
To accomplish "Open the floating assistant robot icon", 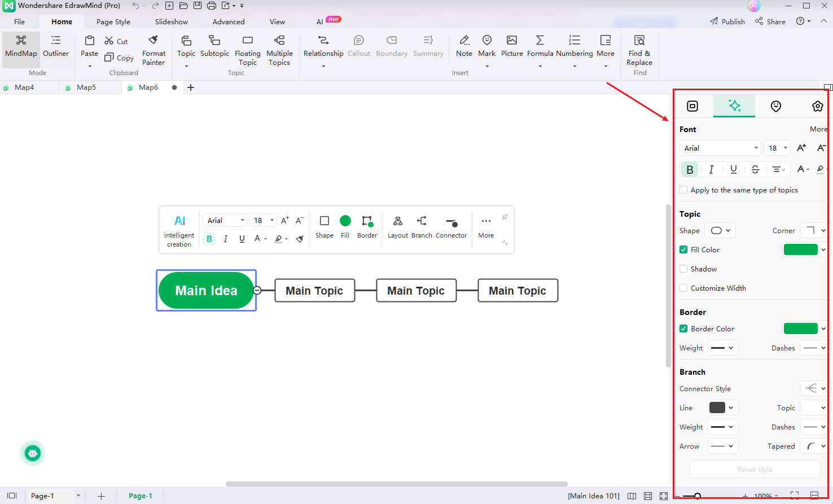I will tap(33, 453).
